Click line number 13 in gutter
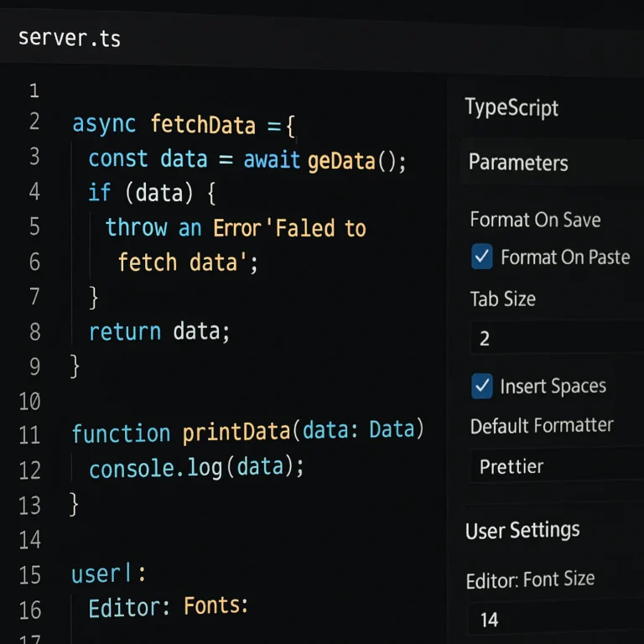644x644 pixels. point(29,506)
